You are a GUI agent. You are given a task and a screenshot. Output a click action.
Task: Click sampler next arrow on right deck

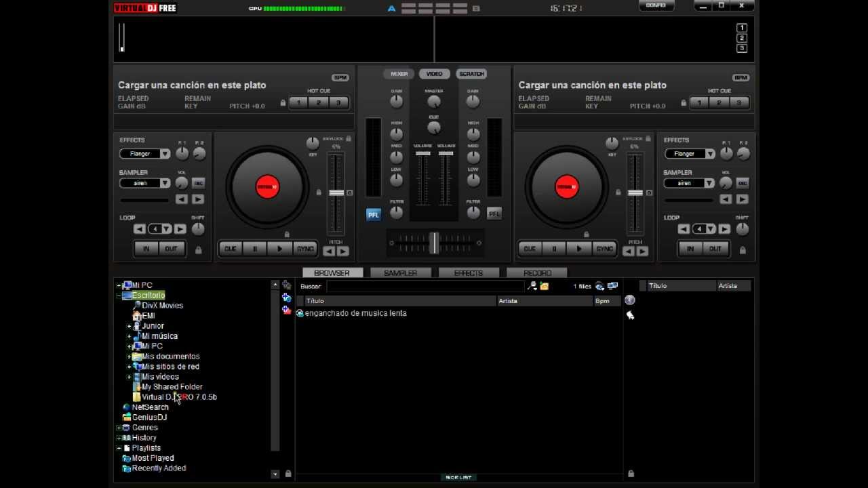click(742, 199)
